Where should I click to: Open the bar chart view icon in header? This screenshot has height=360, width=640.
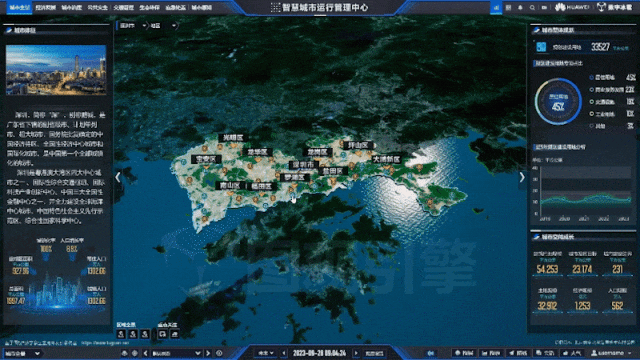496,7
